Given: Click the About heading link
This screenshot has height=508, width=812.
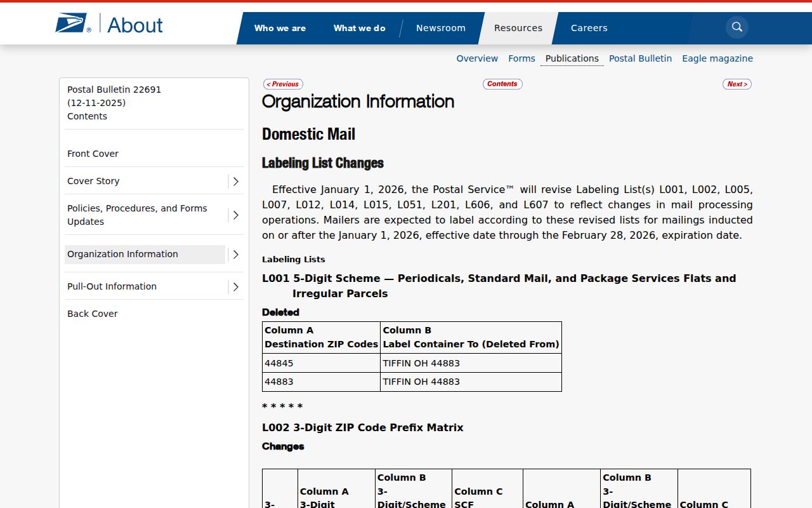Looking at the screenshot, I should click(135, 25).
